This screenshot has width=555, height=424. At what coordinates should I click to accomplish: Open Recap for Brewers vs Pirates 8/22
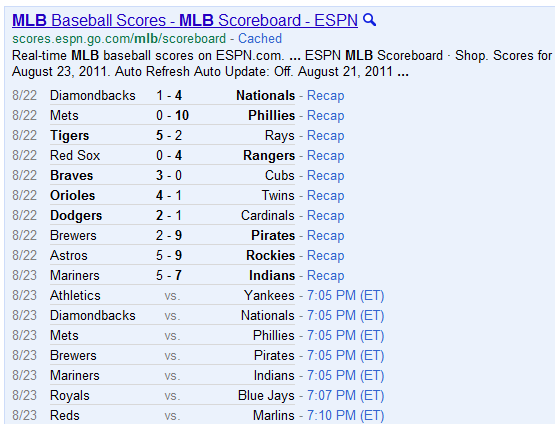click(x=325, y=235)
